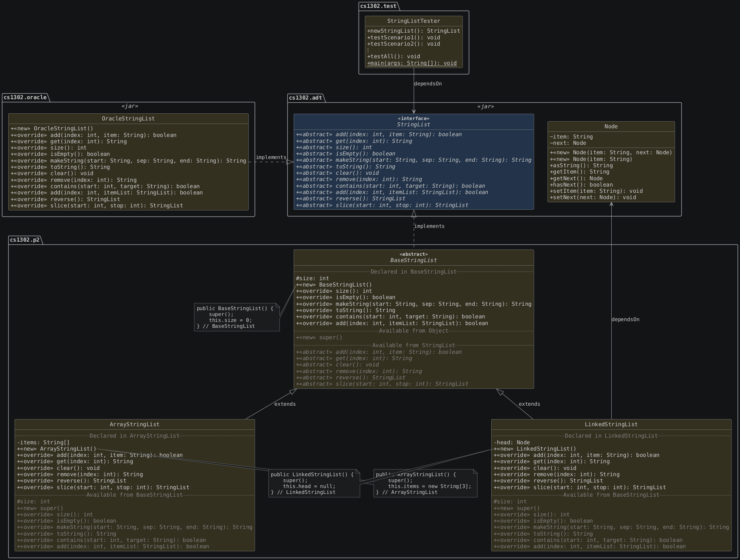Click the cs1302.adt package tab
Image resolution: width=740 pixels, height=560 pixels.
(x=305, y=98)
